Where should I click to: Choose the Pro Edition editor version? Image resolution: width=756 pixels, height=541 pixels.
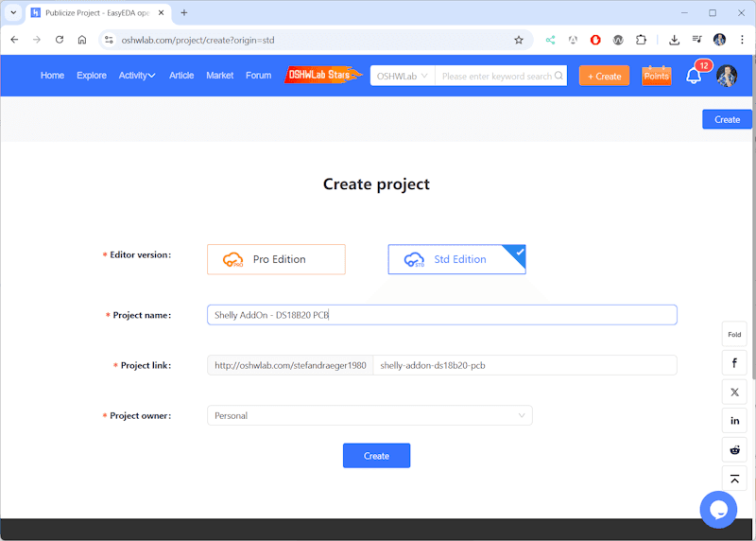276,259
